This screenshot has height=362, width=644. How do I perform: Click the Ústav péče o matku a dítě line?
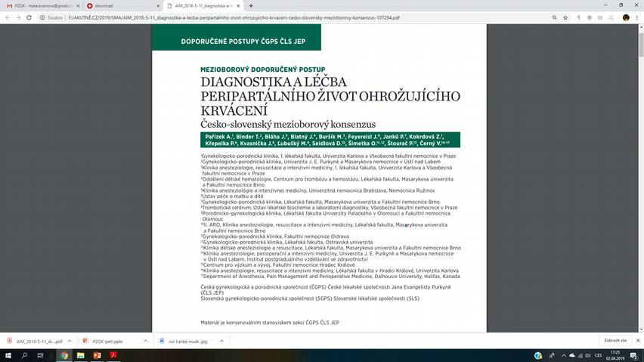pos(233,196)
